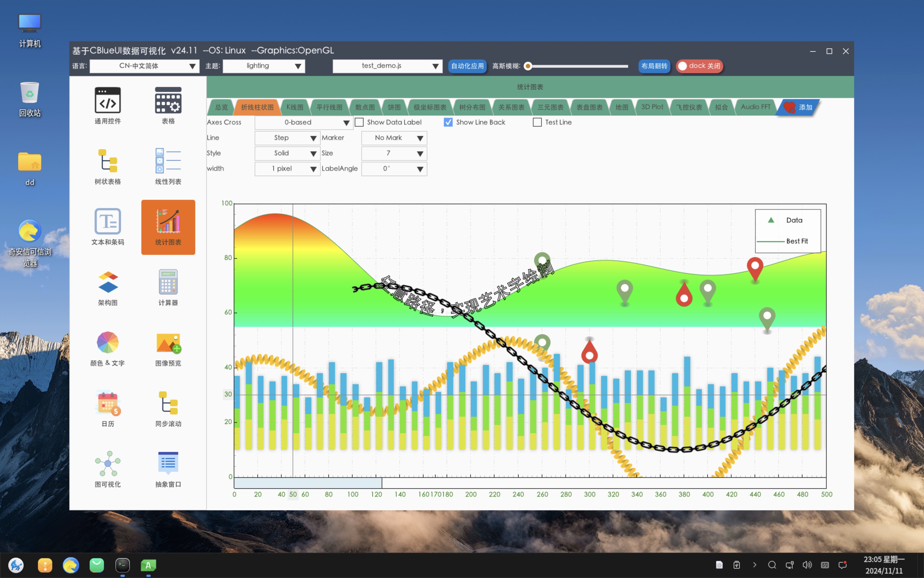Click the 布局翻转 layout flip button
924x578 pixels.
[654, 66]
